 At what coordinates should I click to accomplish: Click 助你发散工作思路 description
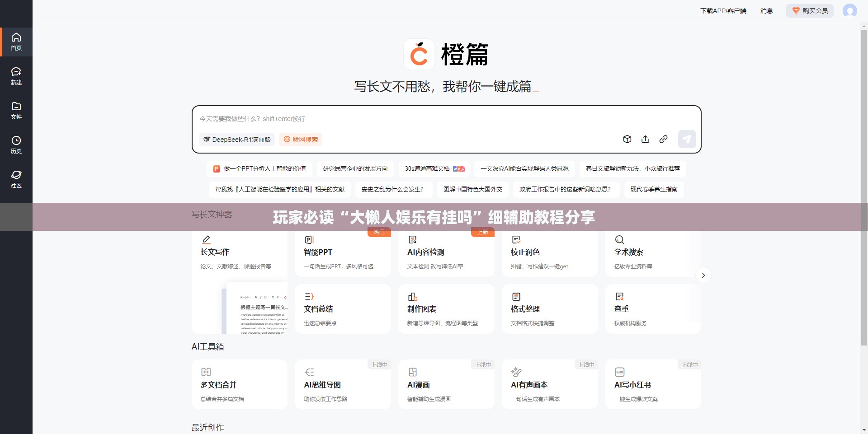[325, 399]
